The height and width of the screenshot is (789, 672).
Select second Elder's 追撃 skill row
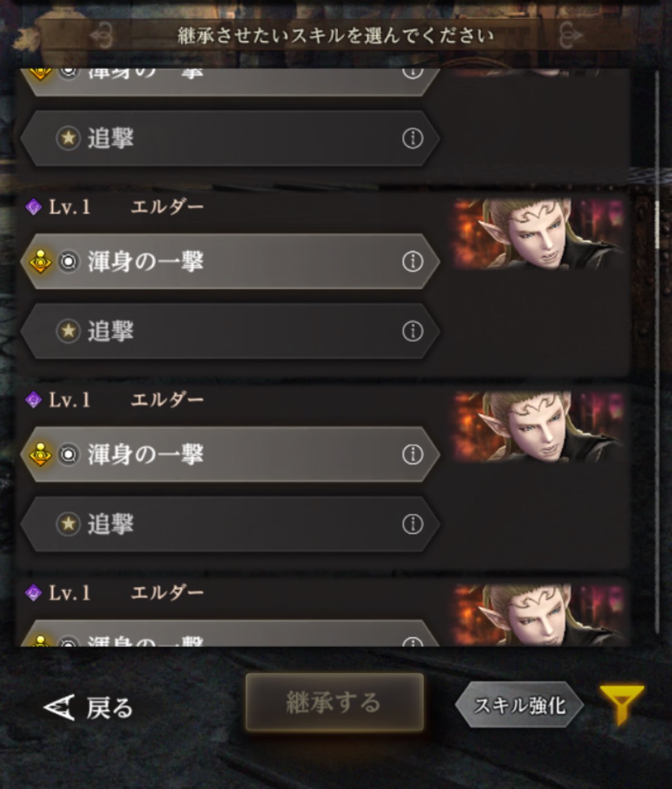click(230, 524)
